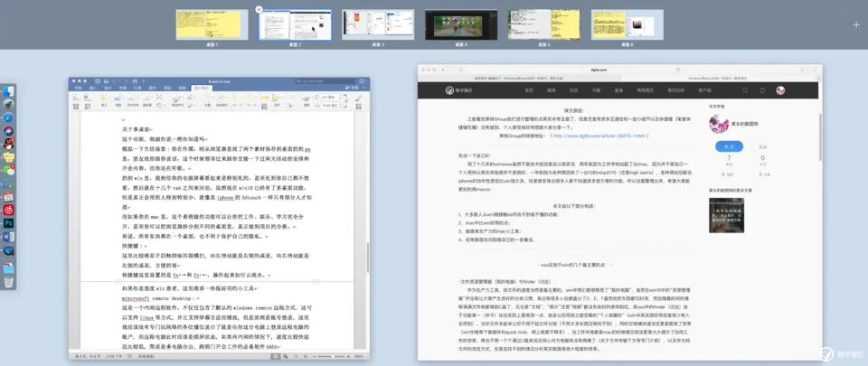Select the Desktop 3 space thumbnail
This screenshot has height=366, width=868.
pyautogui.click(x=378, y=24)
